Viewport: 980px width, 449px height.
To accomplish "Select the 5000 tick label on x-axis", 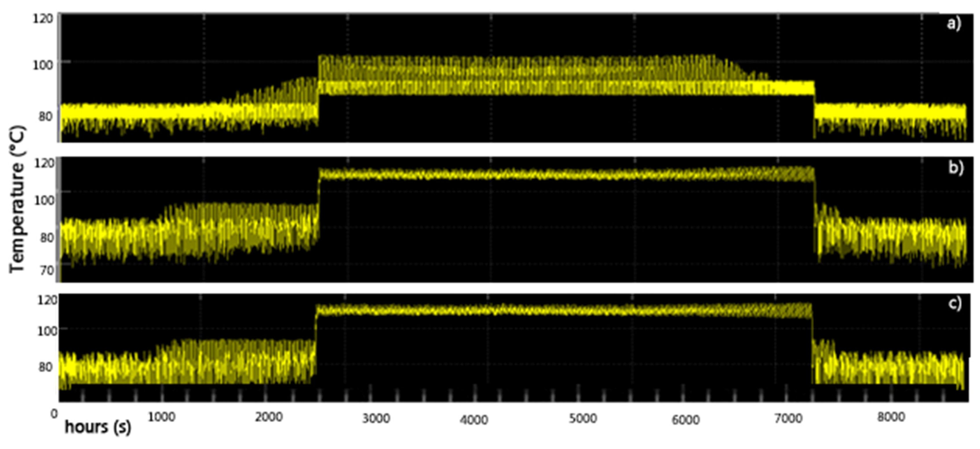I will (583, 419).
